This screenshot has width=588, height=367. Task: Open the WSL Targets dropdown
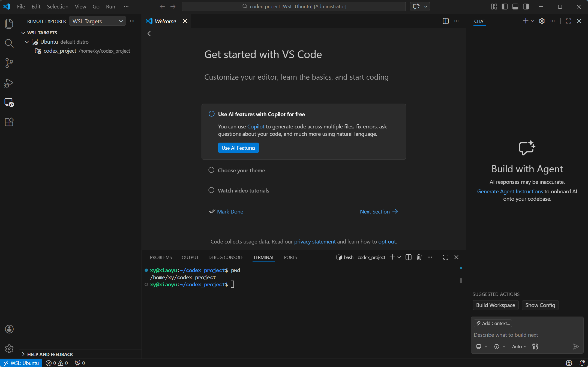(x=97, y=21)
